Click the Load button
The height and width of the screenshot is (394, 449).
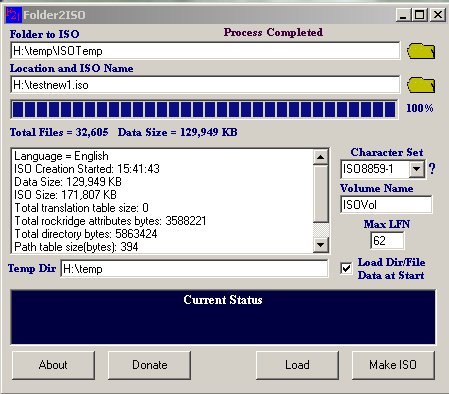(x=297, y=365)
